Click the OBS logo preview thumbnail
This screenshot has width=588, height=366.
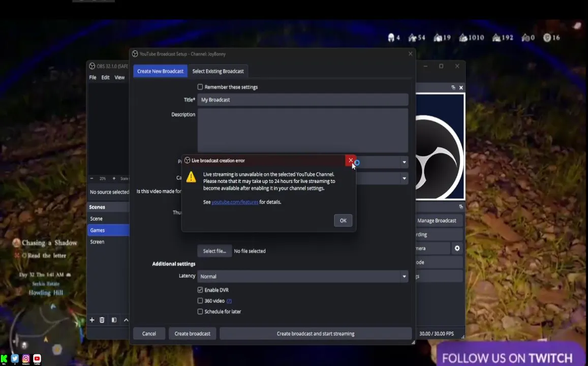point(440,146)
